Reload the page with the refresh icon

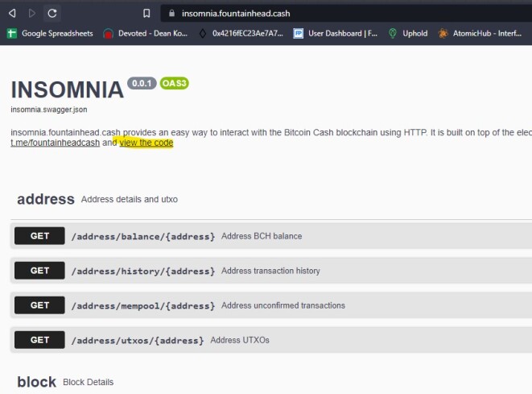coord(52,13)
